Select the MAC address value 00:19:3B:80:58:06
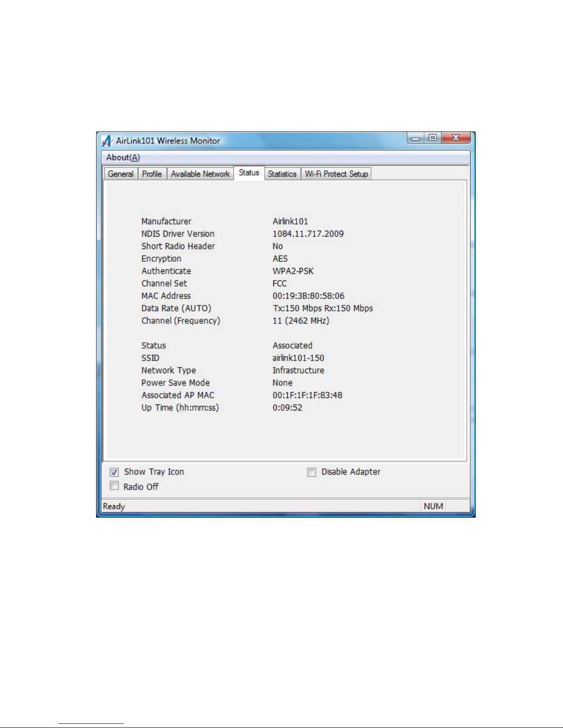Viewport: 563px width, 728px height. (x=308, y=296)
